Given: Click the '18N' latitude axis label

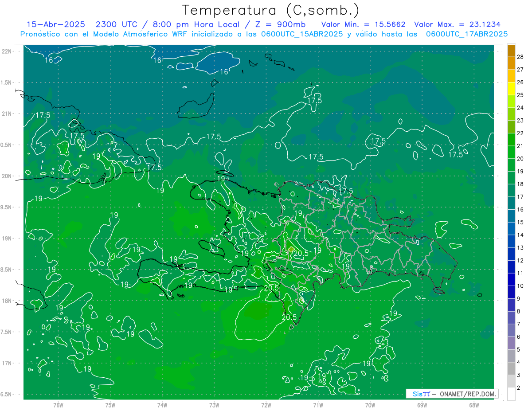Looking at the screenshot, I should (7, 301).
